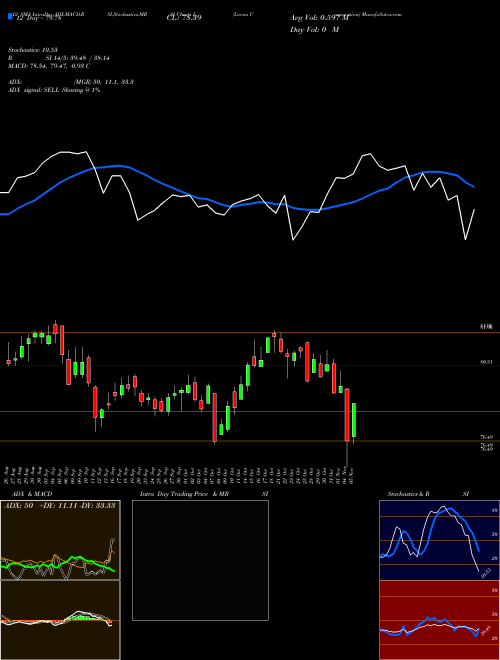The height and width of the screenshot is (660, 500).
Task: Open the red RSI chart panel
Action: 439,620
